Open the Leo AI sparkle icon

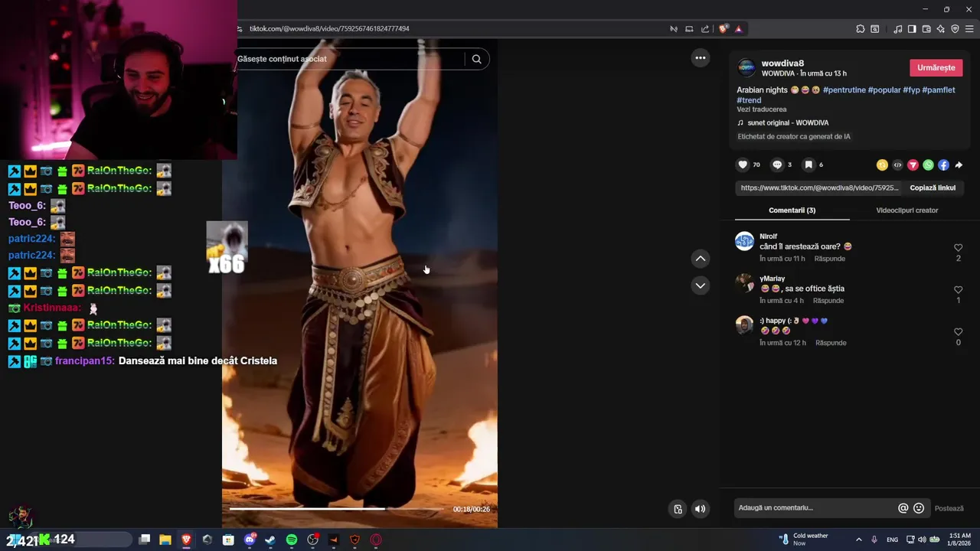click(941, 29)
